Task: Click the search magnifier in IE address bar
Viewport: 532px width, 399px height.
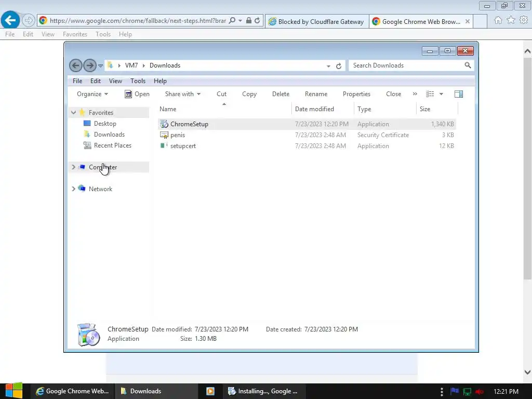Action: [x=232, y=20]
